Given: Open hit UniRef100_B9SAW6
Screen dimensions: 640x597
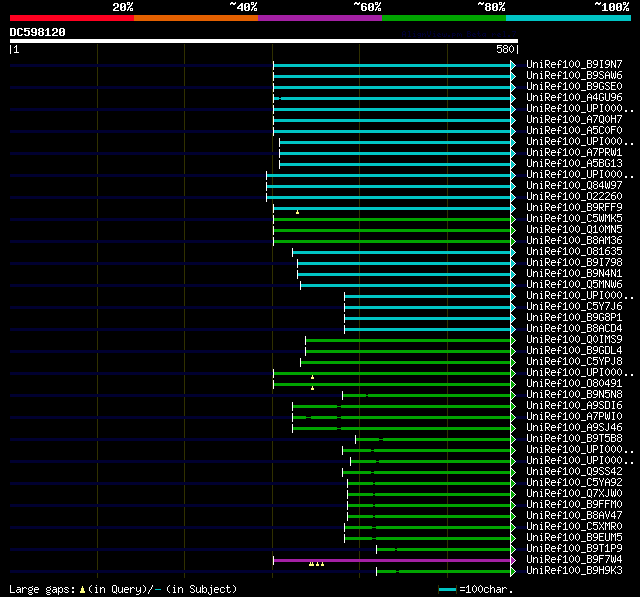Looking at the screenshot, I should pos(574,75).
